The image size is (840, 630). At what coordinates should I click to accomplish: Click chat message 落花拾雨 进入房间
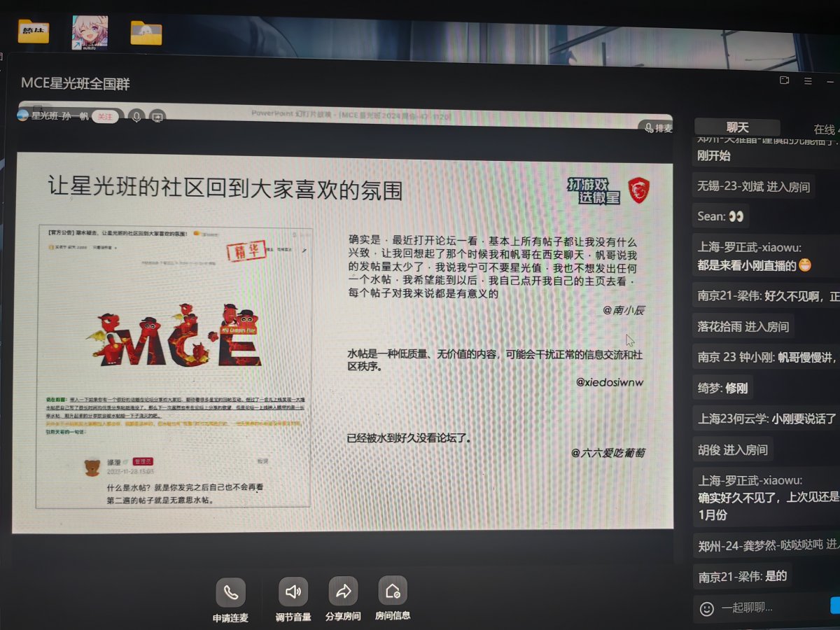(x=743, y=326)
